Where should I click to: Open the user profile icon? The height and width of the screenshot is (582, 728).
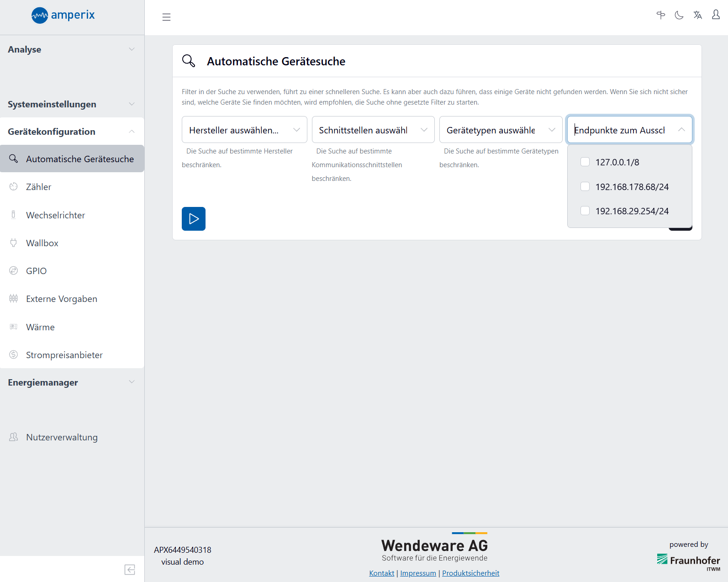[x=716, y=15]
